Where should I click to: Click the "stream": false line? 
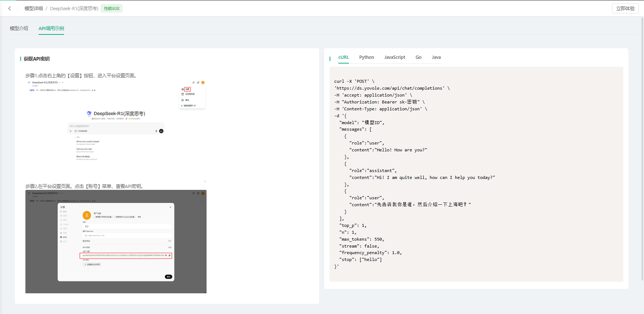(359, 246)
